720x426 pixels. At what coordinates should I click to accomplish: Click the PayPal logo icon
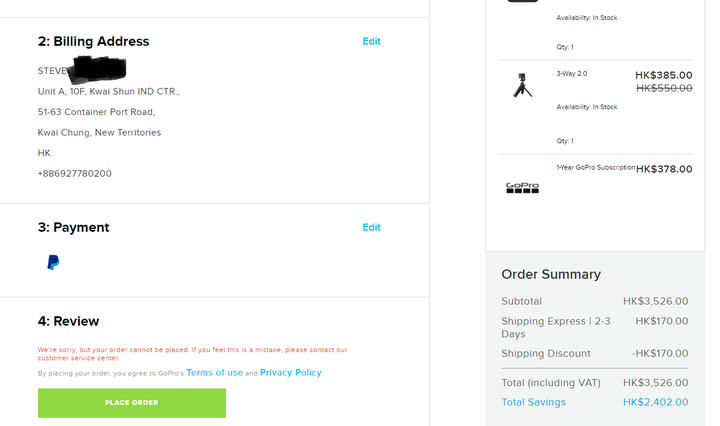tap(53, 263)
